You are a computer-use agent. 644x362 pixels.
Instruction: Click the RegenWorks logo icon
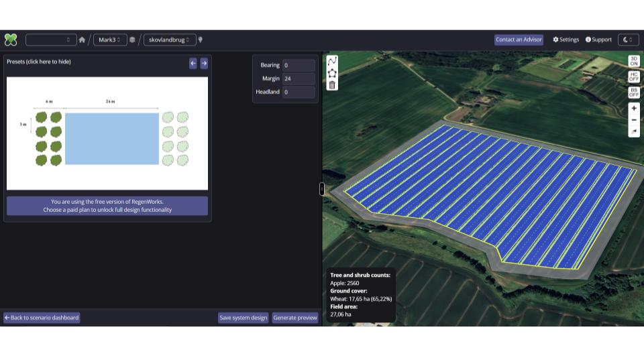pyautogui.click(x=11, y=40)
